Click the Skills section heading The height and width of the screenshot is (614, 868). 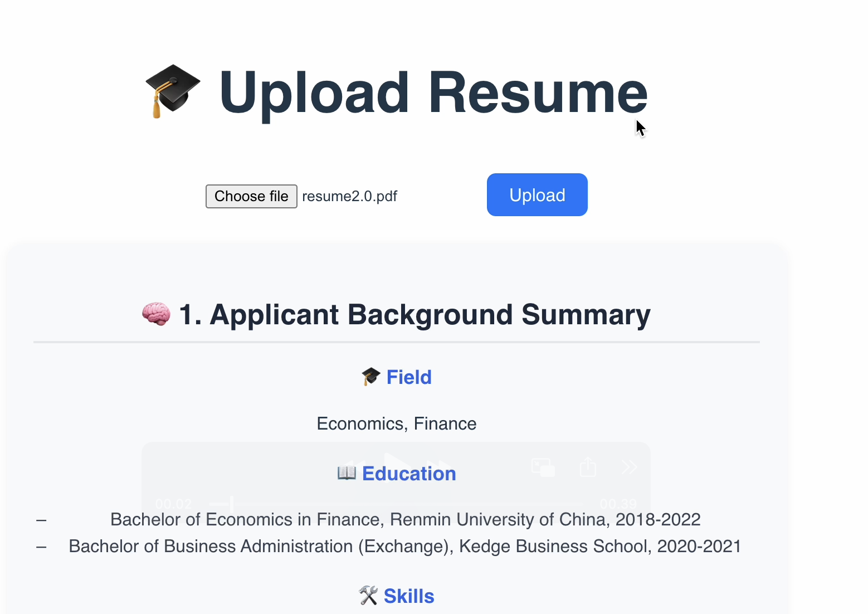[409, 596]
